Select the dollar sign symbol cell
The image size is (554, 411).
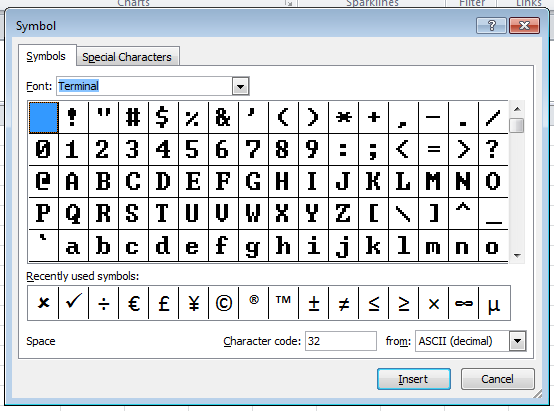click(x=164, y=118)
